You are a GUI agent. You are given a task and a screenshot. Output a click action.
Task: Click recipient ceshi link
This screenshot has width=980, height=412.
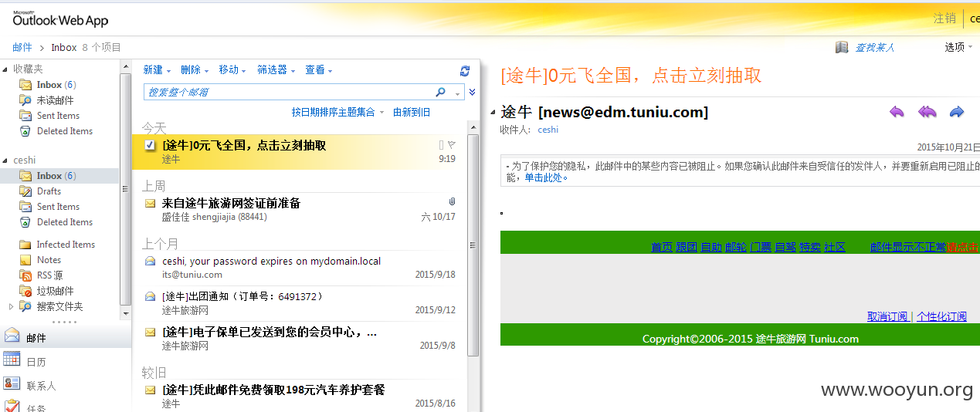[x=548, y=130]
